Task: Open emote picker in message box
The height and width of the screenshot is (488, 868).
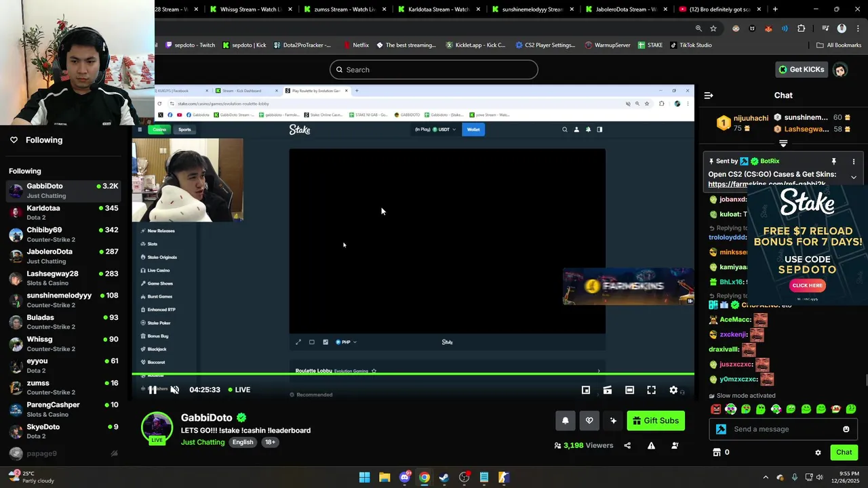Action: click(x=846, y=429)
